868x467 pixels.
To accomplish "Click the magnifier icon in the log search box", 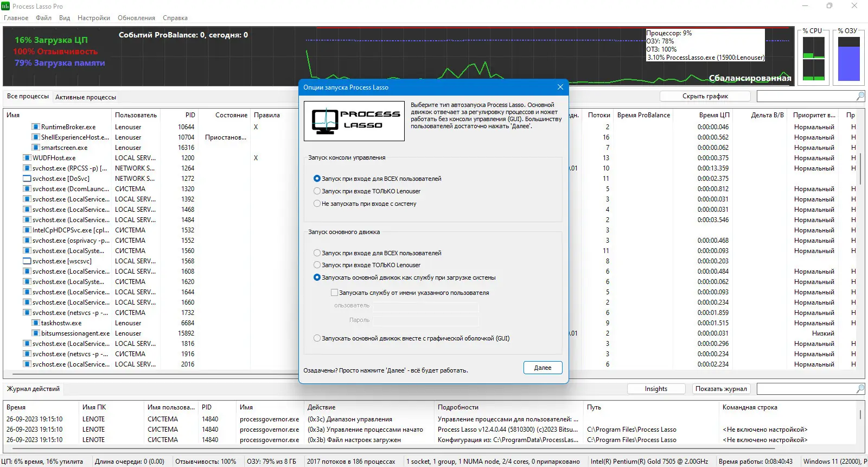I will coord(860,389).
